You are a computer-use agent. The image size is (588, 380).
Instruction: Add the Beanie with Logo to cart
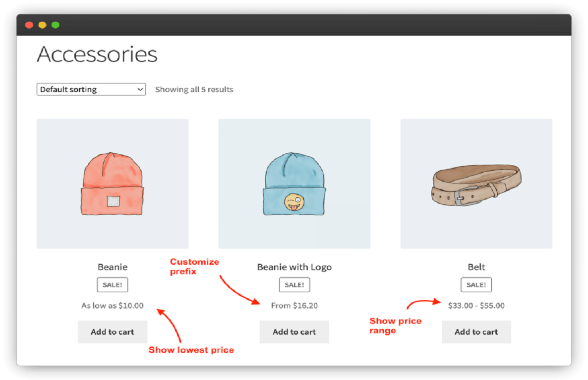click(x=294, y=332)
